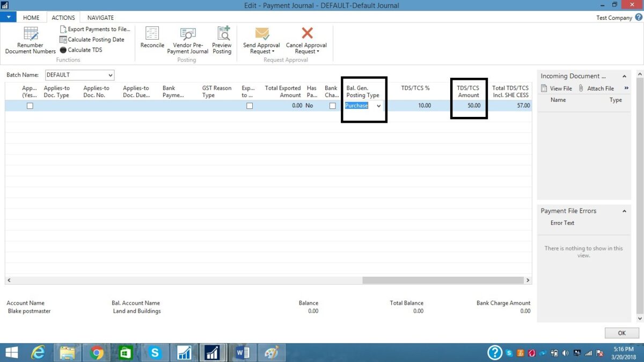Click the network signal tray icon

[589, 353]
